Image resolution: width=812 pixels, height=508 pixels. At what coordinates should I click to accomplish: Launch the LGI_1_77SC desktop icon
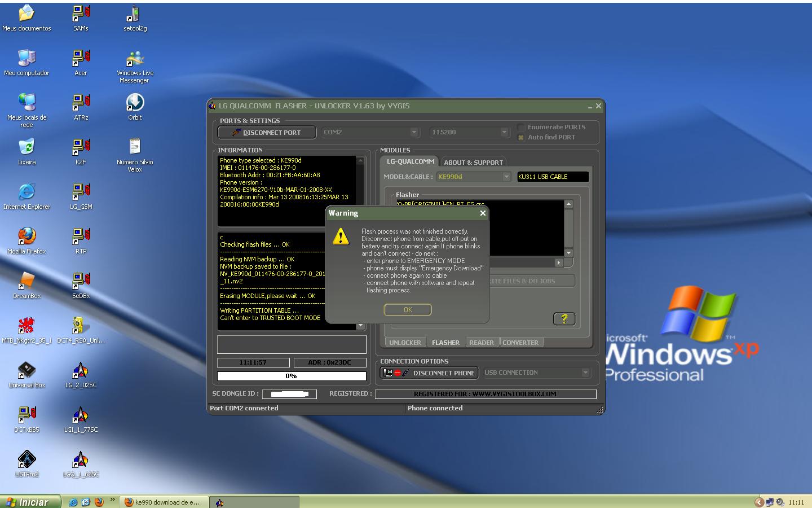tap(81, 419)
